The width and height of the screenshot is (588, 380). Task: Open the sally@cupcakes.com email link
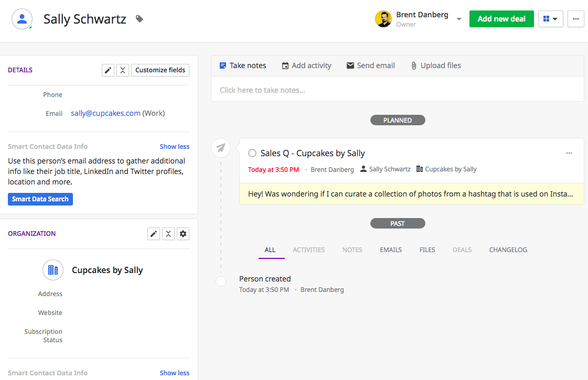[x=105, y=113]
